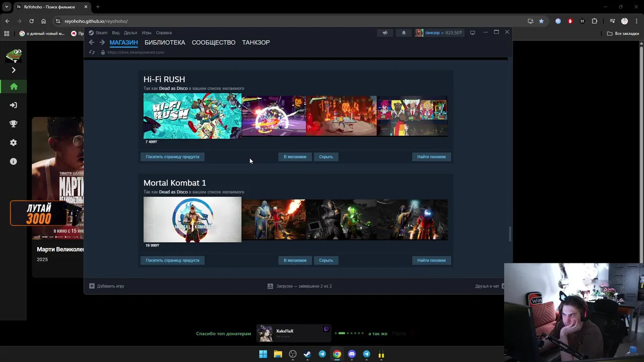The width and height of the screenshot is (644, 362).
Task: Open the info icon in ReYohoho sidebar
Action: coord(14,161)
